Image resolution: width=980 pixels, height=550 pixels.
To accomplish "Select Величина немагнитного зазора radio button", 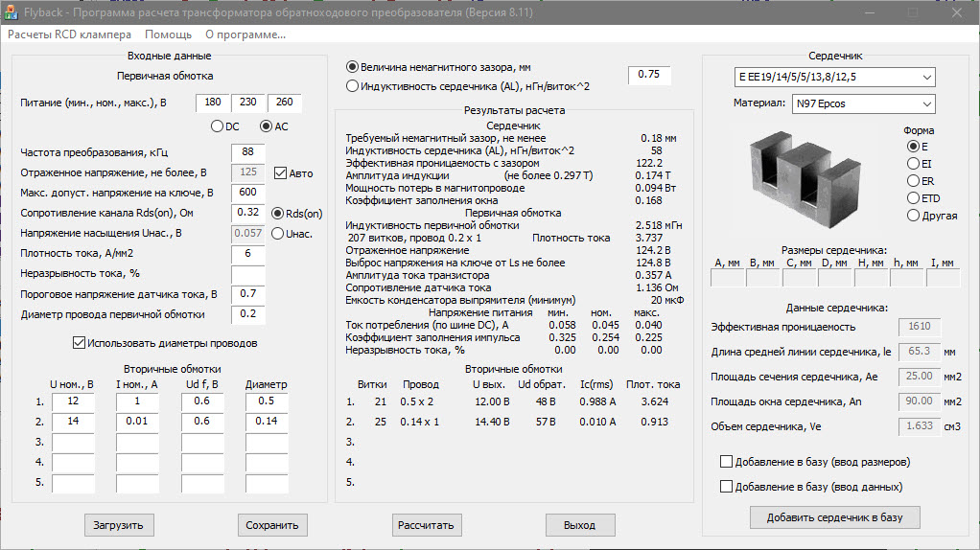I will pos(353,67).
